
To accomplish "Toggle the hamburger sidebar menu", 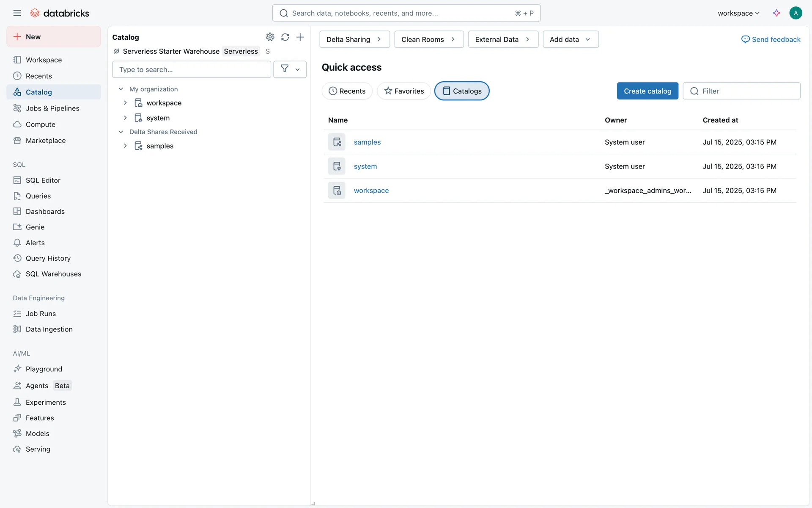I will (17, 13).
